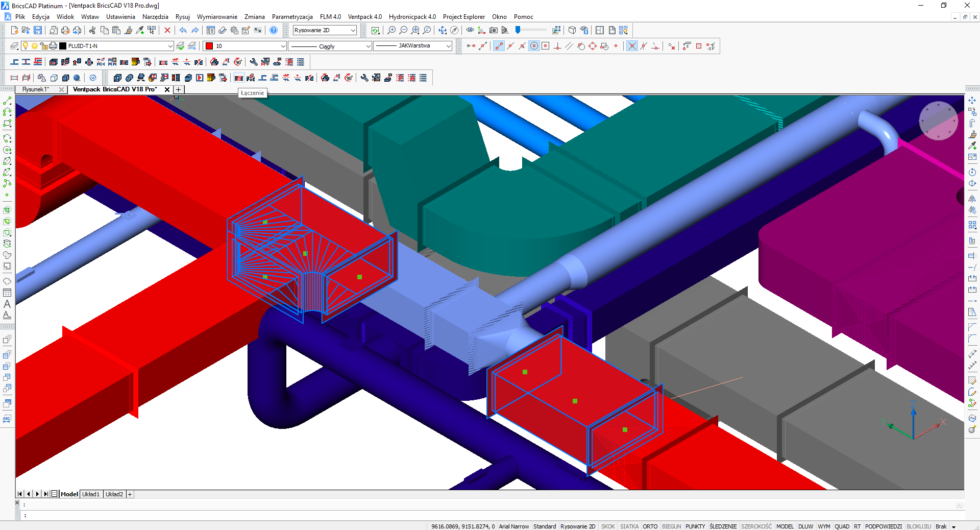
Task: Toggle SIATKA grid display
Action: pos(629,526)
